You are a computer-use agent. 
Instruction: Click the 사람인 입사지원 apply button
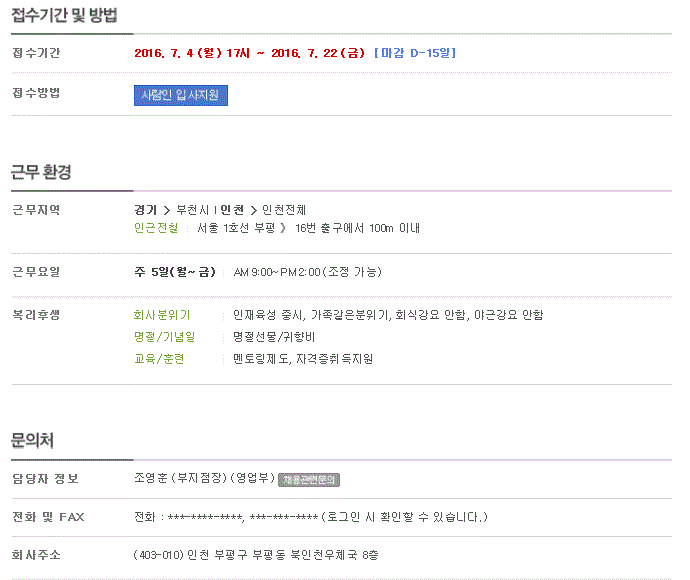click(181, 95)
